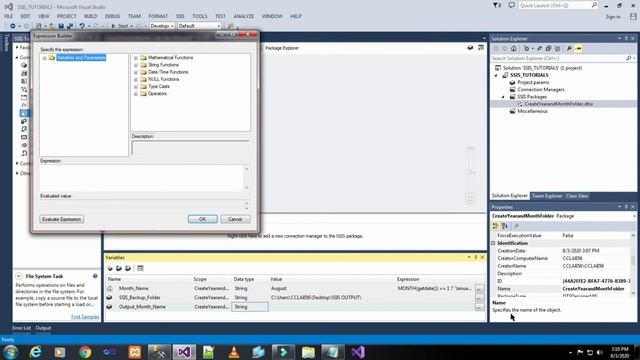The height and width of the screenshot is (360, 640).
Task: Open the Default platform dropdown
Action: pos(199,26)
